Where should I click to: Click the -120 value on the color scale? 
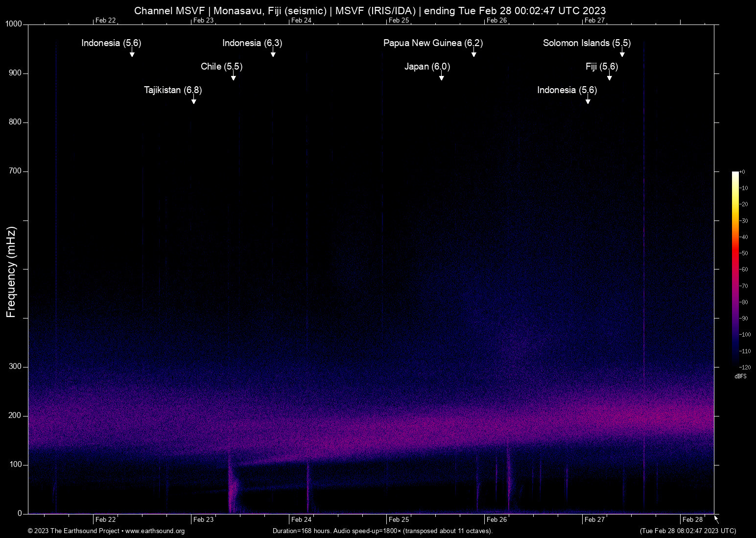[744, 367]
